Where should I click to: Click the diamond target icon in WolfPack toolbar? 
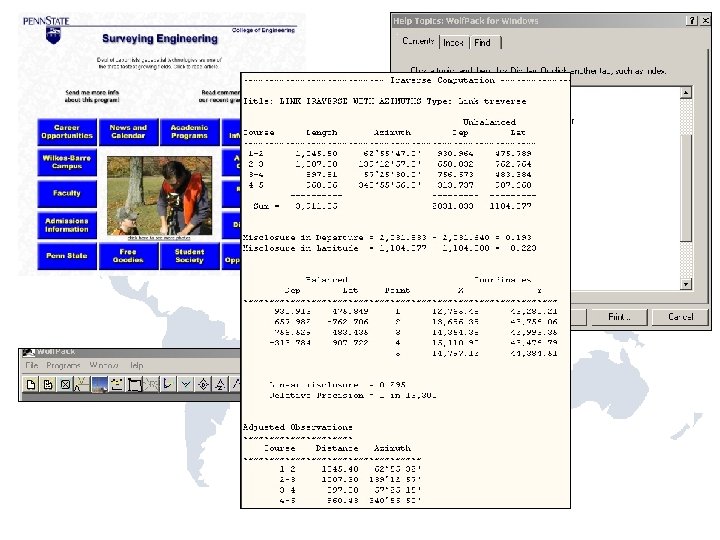(203, 384)
